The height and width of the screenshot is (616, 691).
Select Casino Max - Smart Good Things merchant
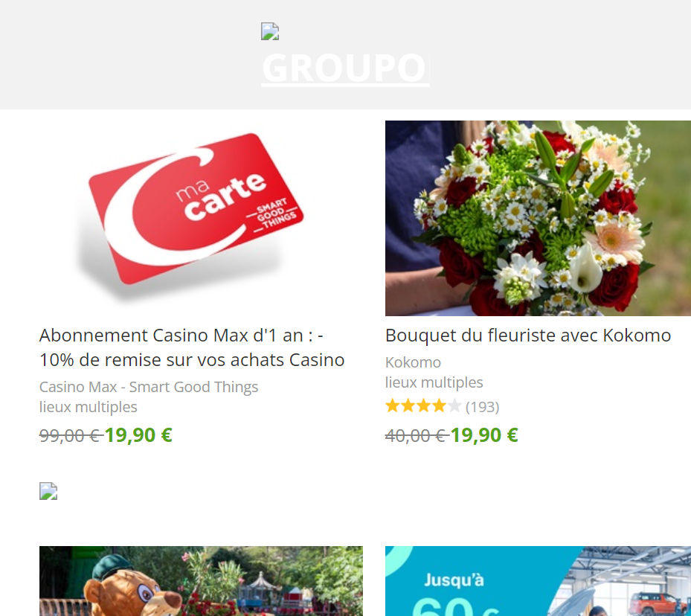point(149,387)
